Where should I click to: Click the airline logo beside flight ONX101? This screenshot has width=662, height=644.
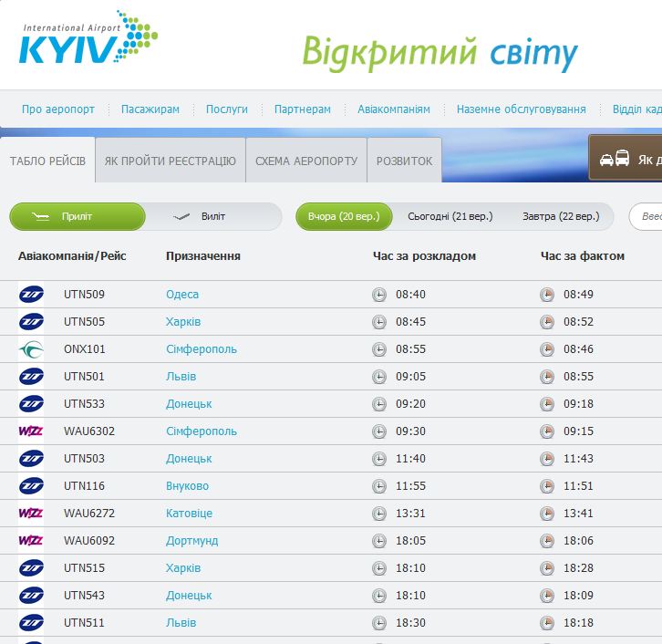pos(31,349)
